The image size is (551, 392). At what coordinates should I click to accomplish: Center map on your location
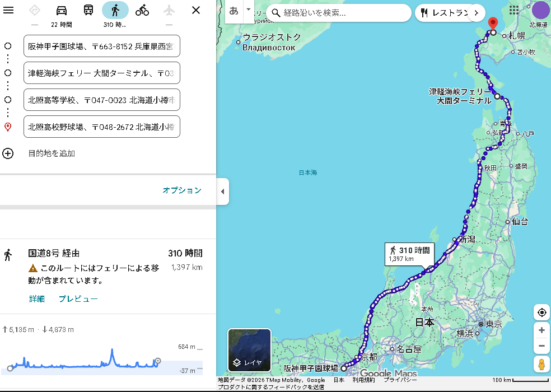coord(541,312)
